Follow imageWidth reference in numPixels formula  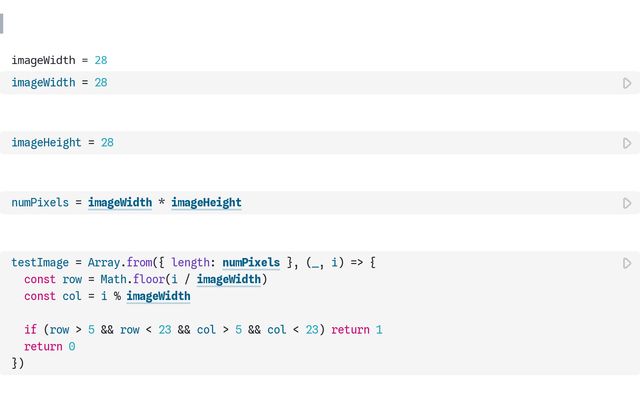[120, 203]
